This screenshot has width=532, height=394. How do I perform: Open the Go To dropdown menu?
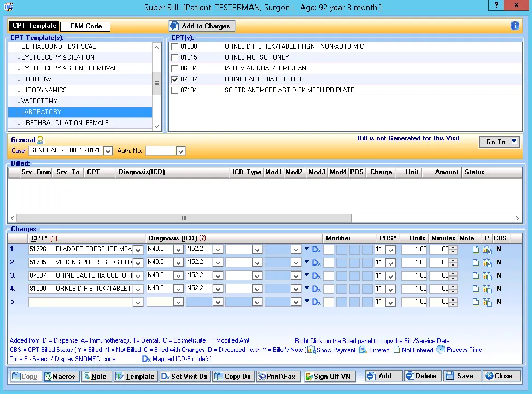(x=500, y=142)
